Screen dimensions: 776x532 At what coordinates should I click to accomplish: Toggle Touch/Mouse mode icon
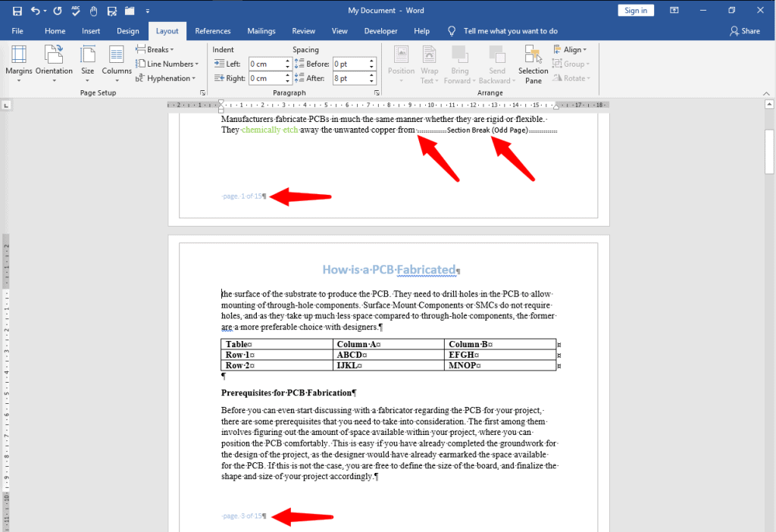pos(93,11)
